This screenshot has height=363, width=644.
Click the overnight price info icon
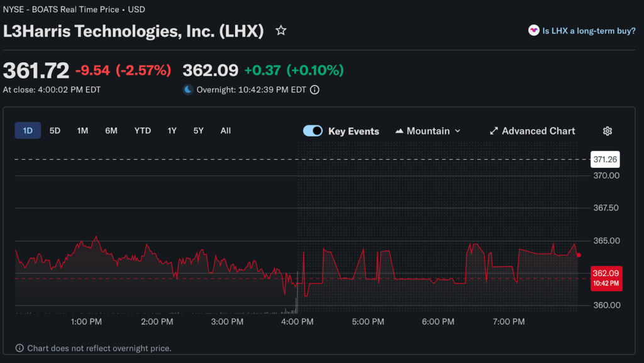[314, 90]
